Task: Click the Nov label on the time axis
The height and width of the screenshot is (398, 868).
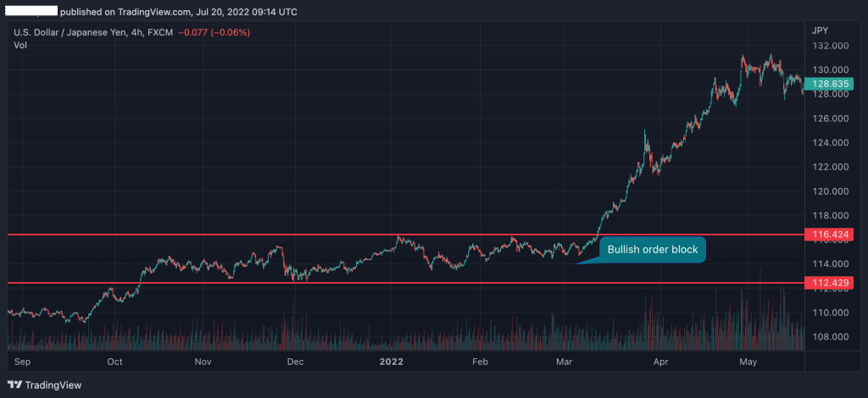Action: 203,362
